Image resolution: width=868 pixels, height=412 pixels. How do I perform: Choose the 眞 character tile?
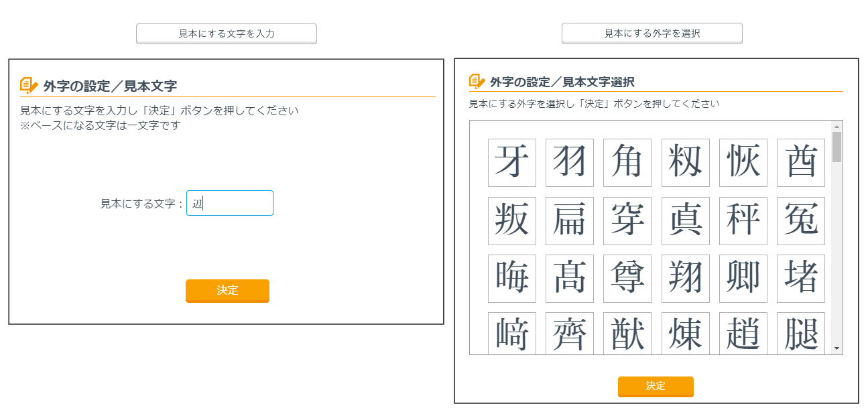(685, 220)
